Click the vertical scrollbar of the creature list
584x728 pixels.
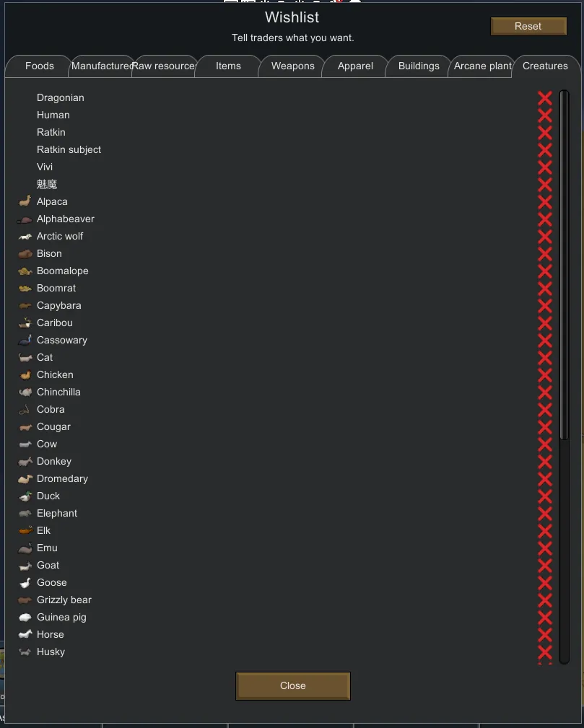click(565, 267)
